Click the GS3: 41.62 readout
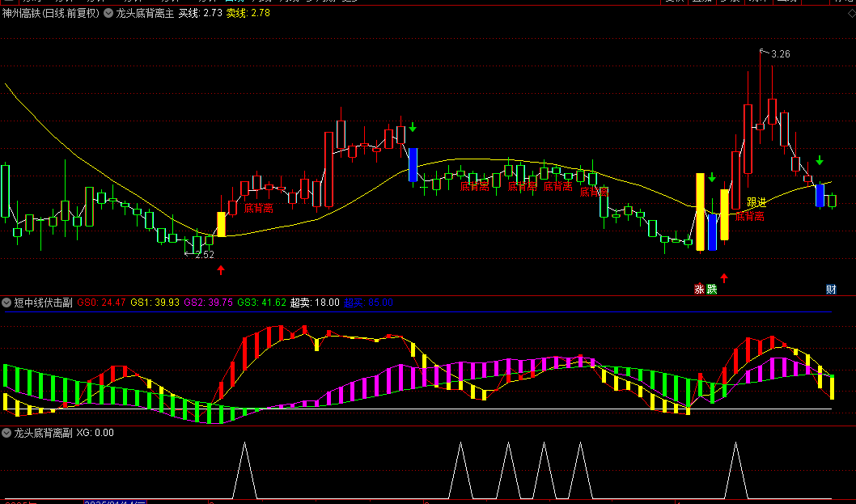The image size is (856, 504). click(x=262, y=303)
